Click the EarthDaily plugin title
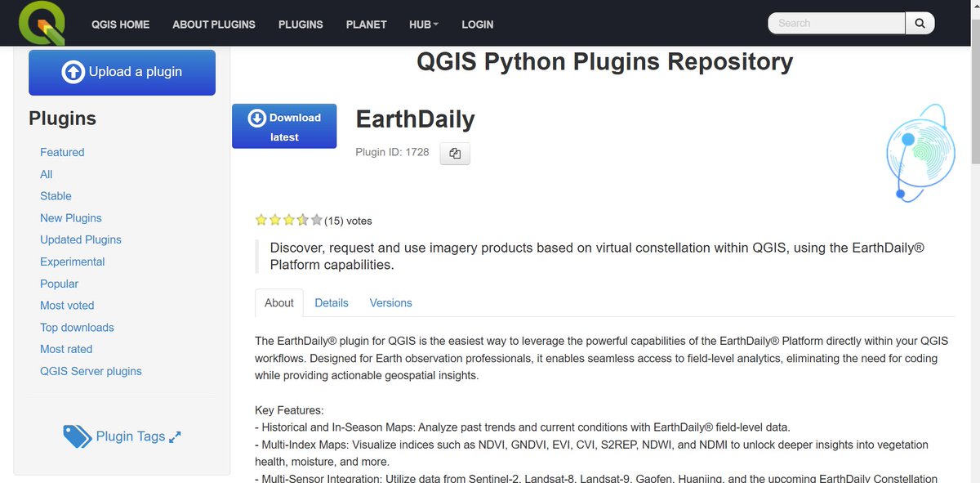980x483 pixels. tap(415, 119)
